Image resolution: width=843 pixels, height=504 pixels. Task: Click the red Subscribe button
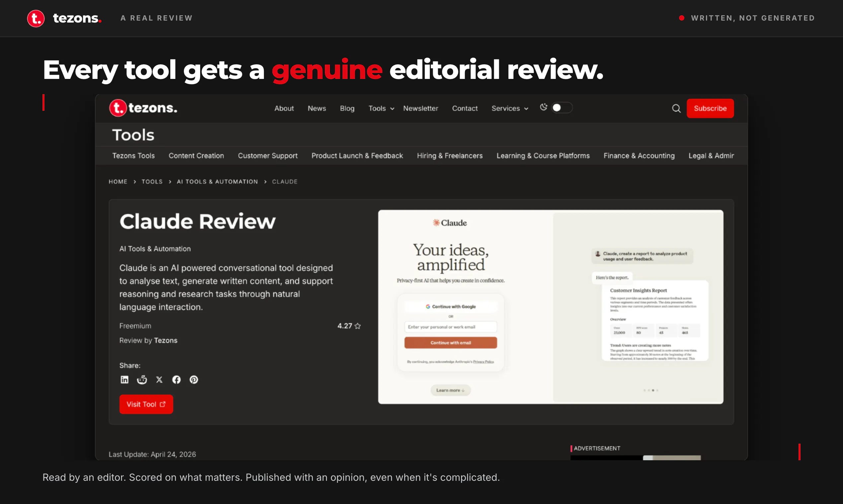click(x=710, y=108)
